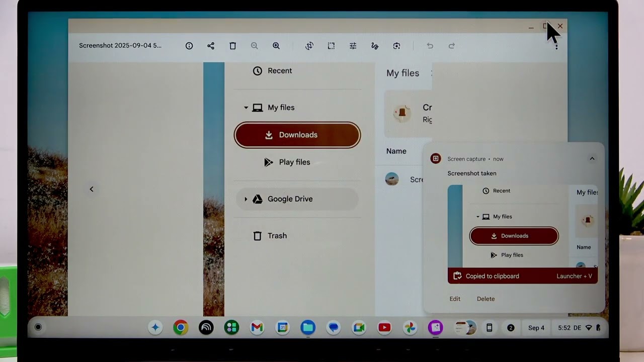Open the lighting filters sliders tool
This screenshot has width=644, height=362.
click(x=353, y=46)
